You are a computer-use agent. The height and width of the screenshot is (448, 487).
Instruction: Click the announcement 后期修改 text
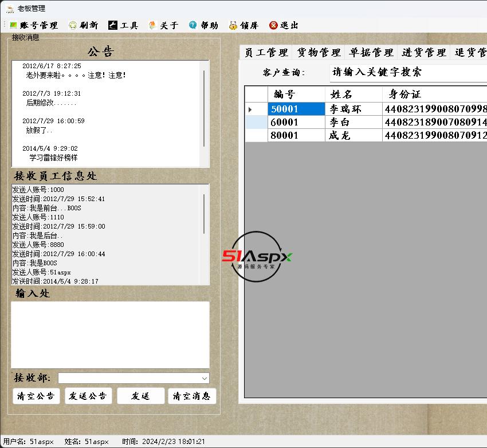[51, 103]
